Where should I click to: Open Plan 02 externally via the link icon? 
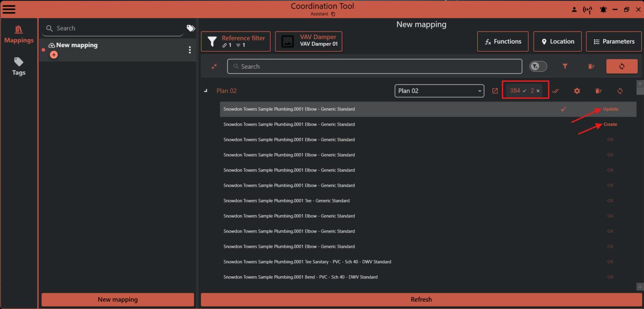495,91
